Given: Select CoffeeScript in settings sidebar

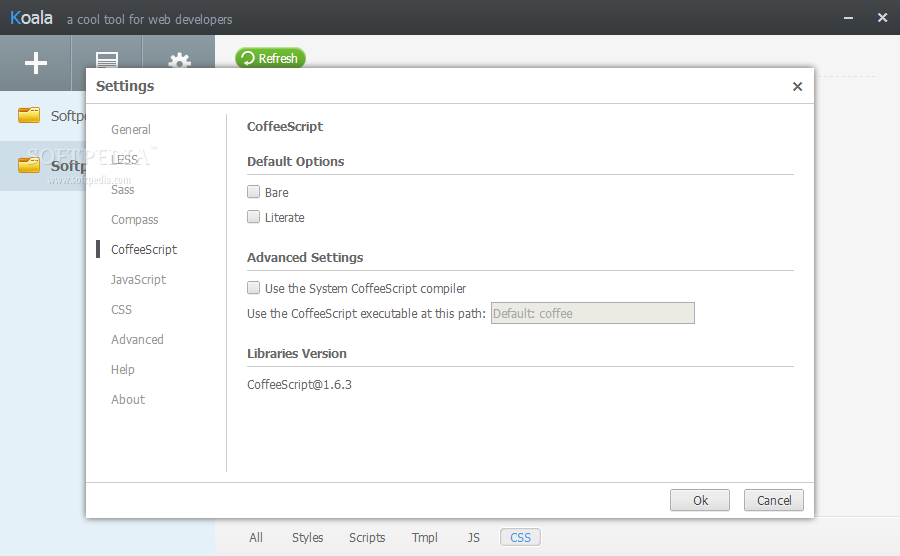Looking at the screenshot, I should [x=144, y=250].
